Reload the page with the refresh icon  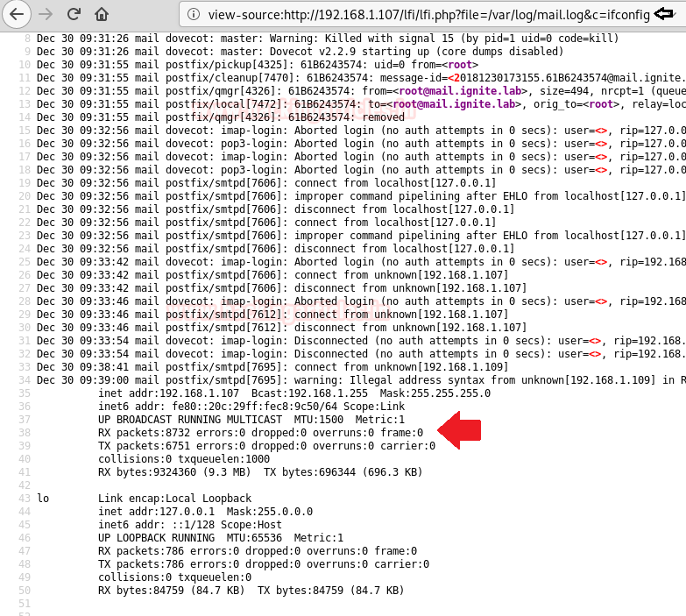pyautogui.click(x=74, y=14)
